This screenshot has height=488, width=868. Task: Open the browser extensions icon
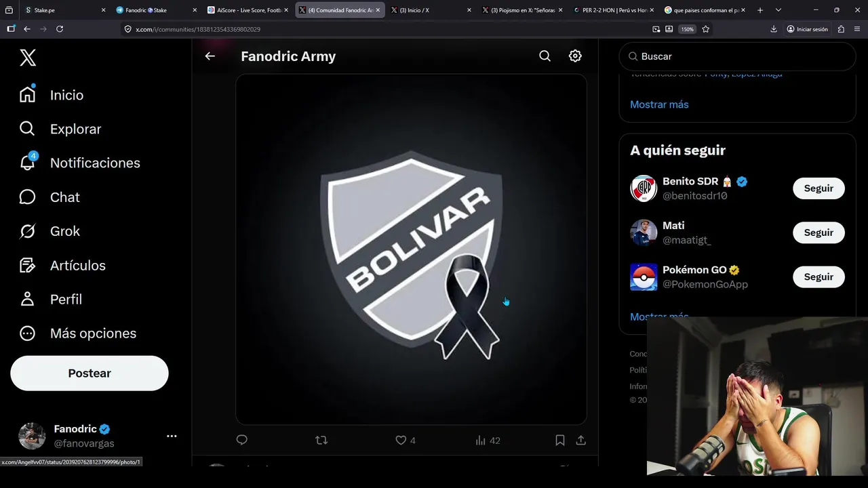(x=841, y=29)
